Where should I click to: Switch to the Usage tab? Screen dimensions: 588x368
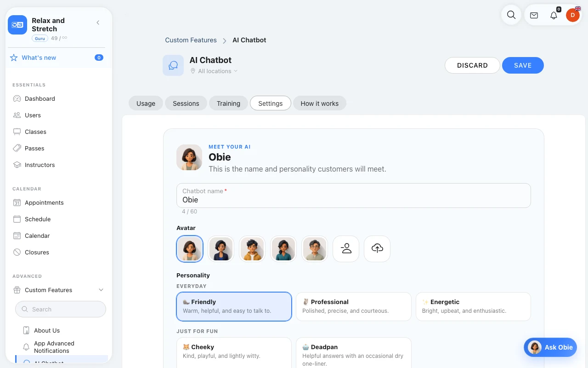(146, 103)
